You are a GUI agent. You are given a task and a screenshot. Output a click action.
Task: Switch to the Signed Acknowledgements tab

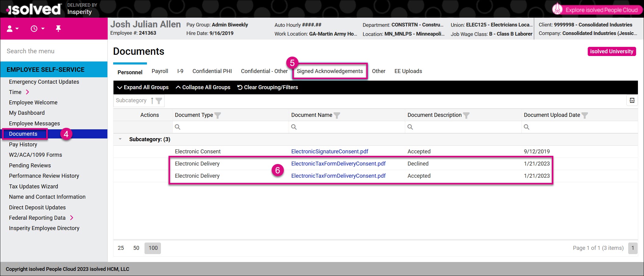[x=330, y=71]
